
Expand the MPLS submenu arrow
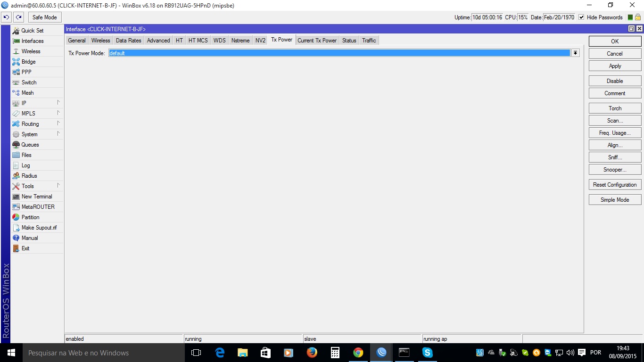(x=58, y=113)
